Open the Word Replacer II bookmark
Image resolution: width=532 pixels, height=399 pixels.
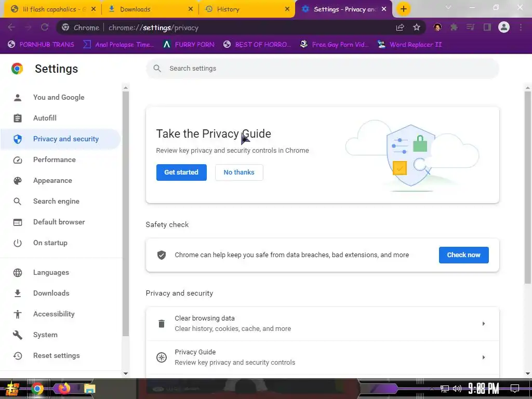(409, 45)
